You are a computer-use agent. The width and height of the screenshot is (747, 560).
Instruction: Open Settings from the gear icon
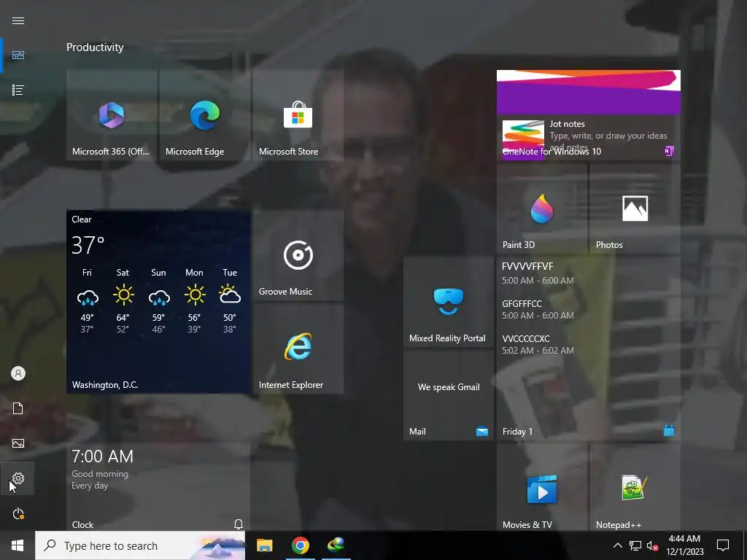click(x=18, y=478)
